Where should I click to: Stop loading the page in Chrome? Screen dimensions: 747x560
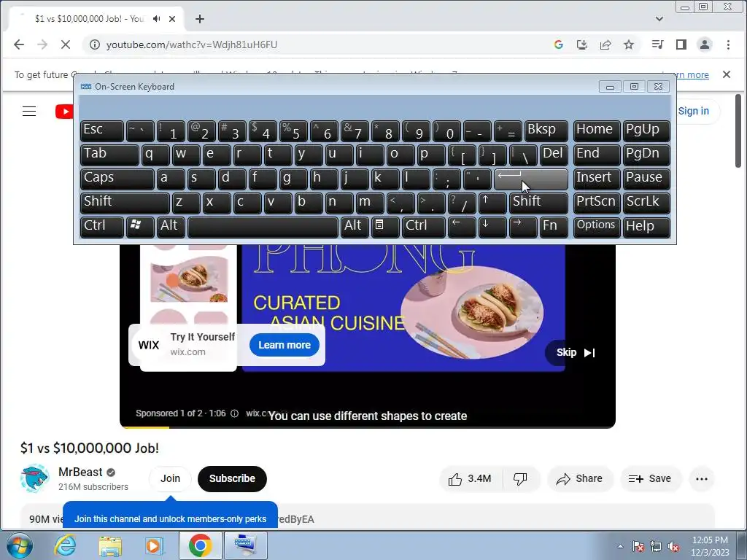(x=65, y=44)
